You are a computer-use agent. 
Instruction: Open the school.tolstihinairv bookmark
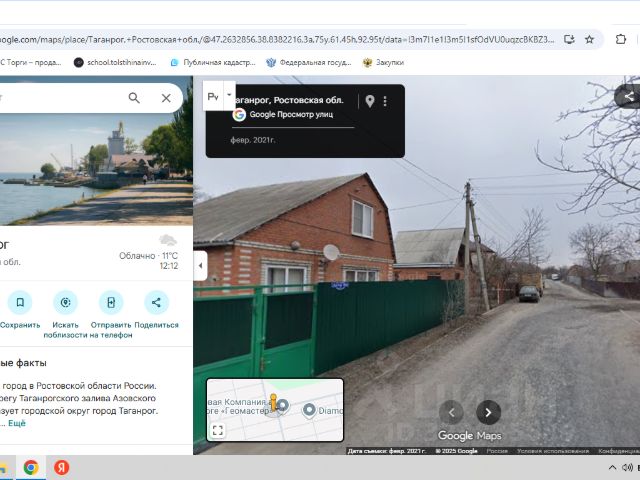coord(116,62)
